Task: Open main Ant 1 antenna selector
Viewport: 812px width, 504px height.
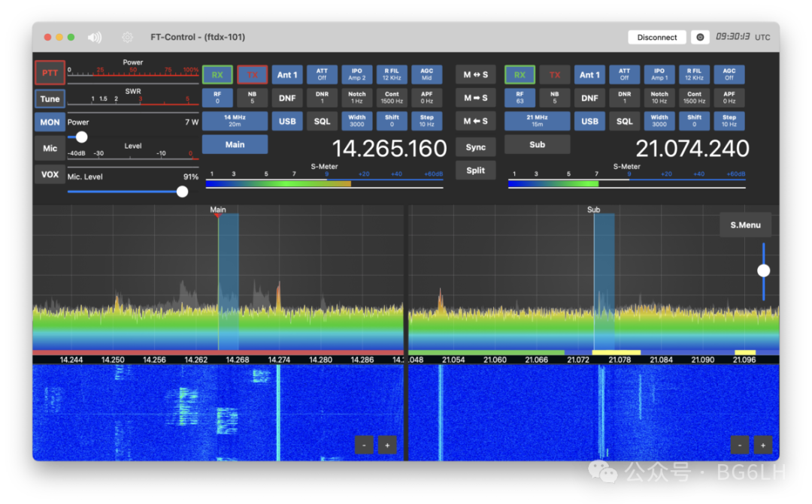Action: [287, 74]
